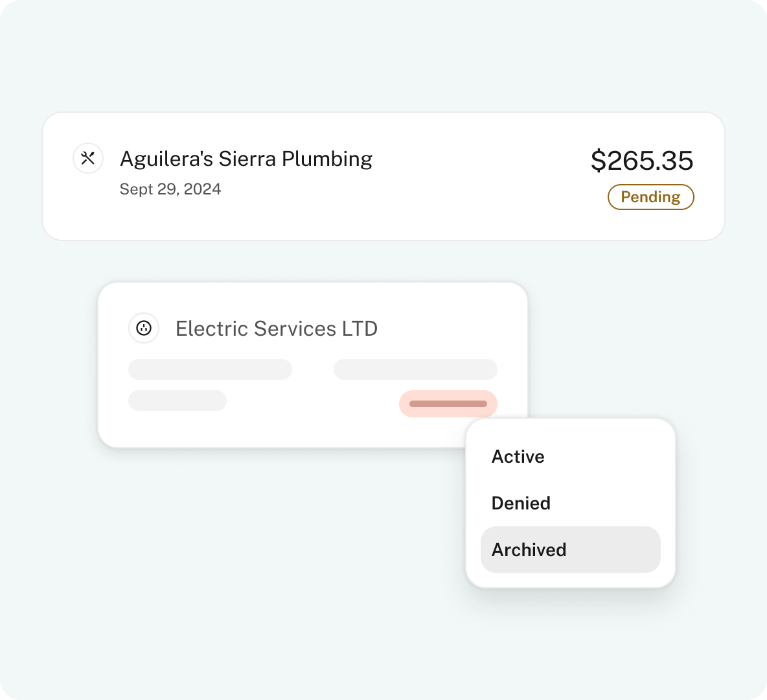
Task: Open Aguilera's Sierra Plumbing entry
Action: coord(246,159)
